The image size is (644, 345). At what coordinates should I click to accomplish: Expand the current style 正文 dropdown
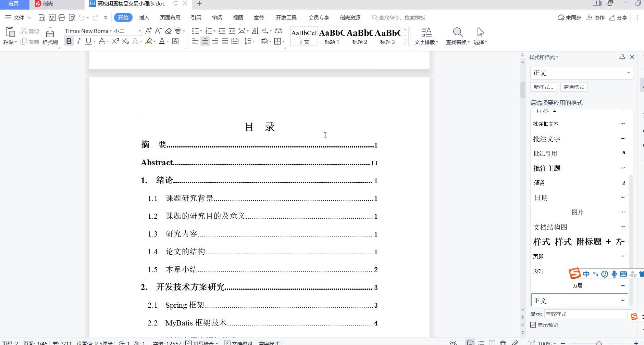click(628, 73)
